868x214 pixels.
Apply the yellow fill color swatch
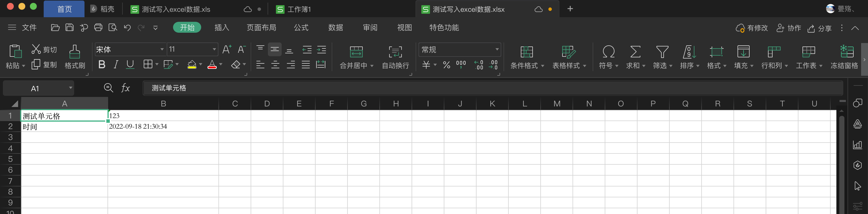coord(192,65)
